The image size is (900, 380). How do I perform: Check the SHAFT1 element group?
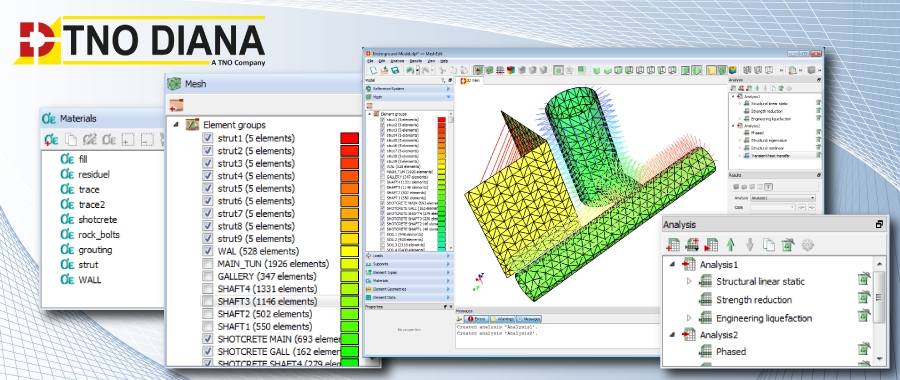point(208,326)
